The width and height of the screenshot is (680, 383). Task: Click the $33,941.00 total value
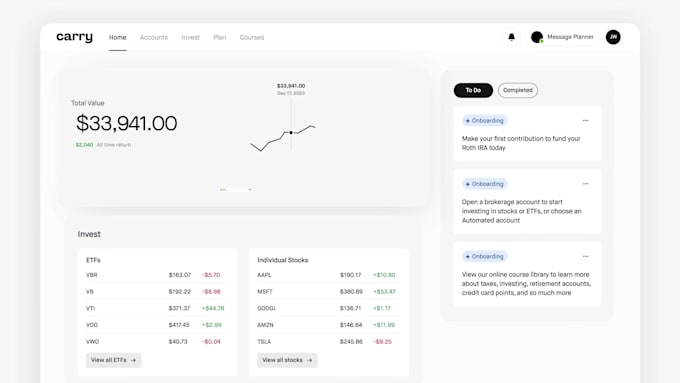(127, 123)
